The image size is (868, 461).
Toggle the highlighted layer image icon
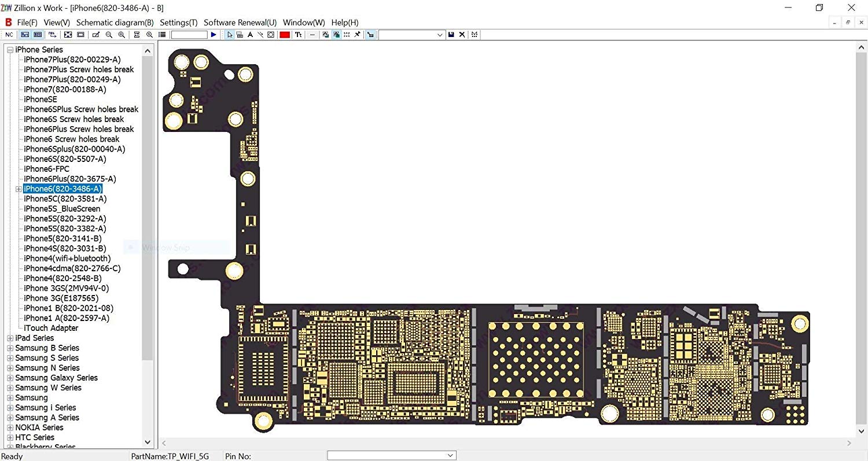(x=336, y=35)
